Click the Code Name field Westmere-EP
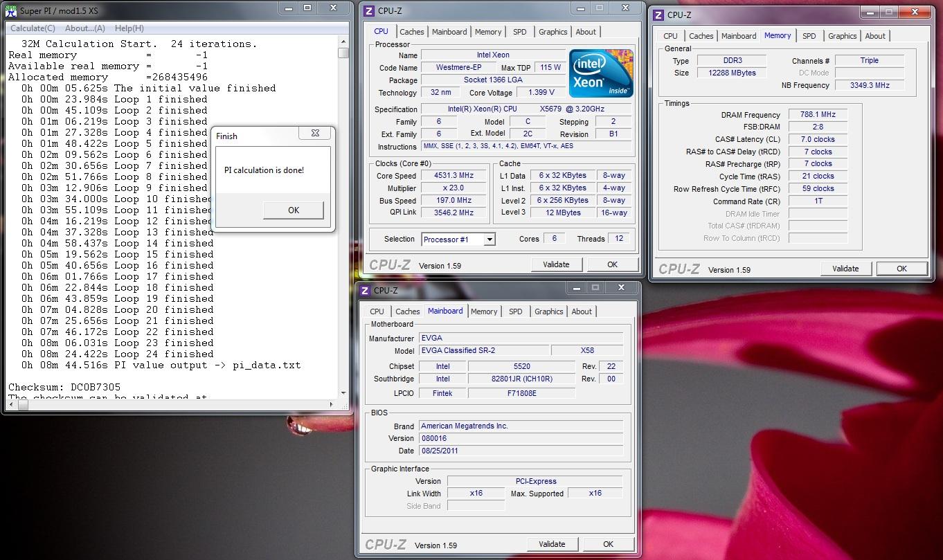This screenshot has height=560, width=943. [458, 68]
